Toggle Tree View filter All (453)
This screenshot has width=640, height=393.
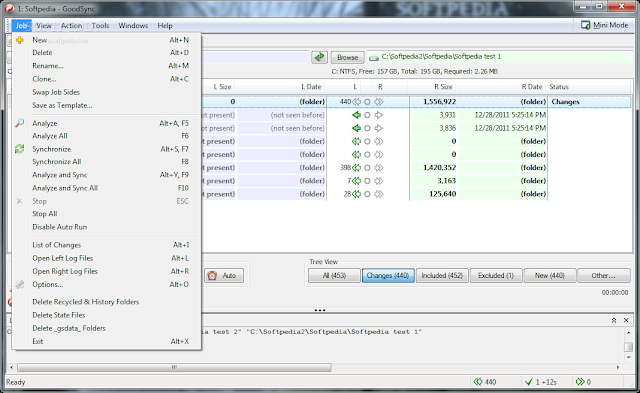tap(334, 275)
